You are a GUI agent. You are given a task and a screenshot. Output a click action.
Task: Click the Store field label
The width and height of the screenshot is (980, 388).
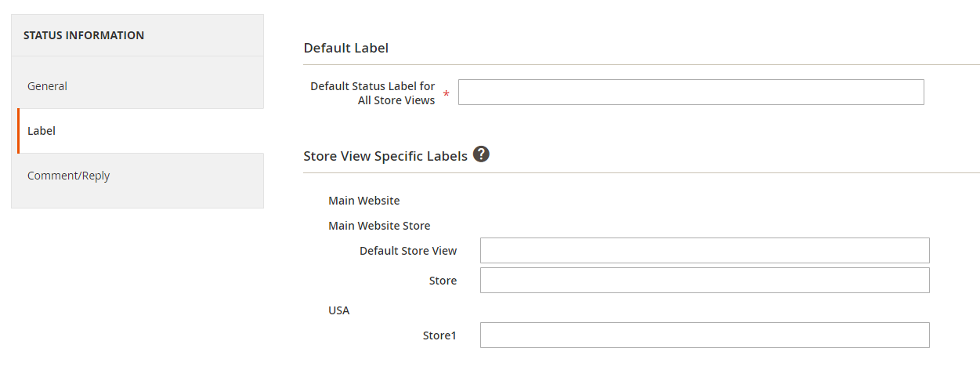(x=443, y=281)
